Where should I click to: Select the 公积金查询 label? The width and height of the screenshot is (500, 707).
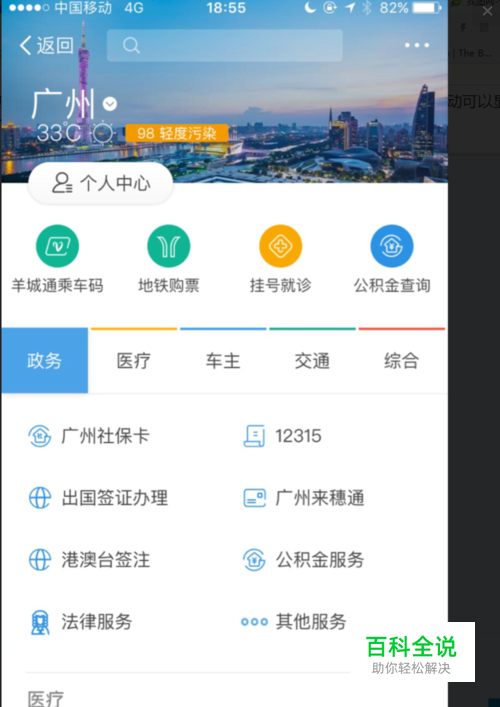pos(392,286)
